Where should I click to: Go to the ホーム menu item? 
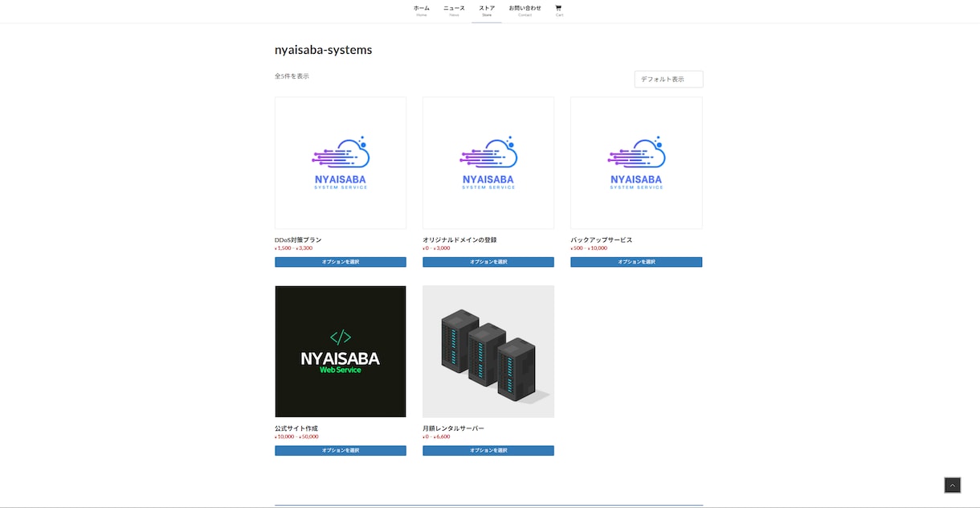pos(422,10)
